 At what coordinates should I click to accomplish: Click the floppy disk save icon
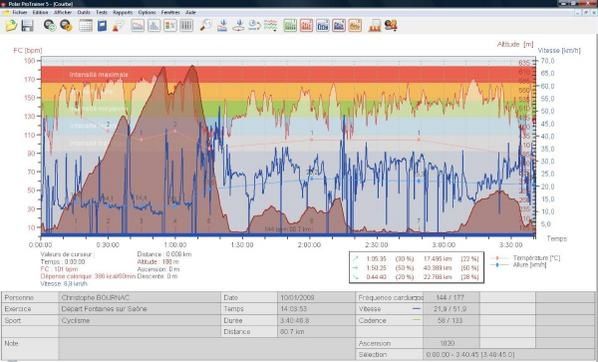tap(27, 26)
